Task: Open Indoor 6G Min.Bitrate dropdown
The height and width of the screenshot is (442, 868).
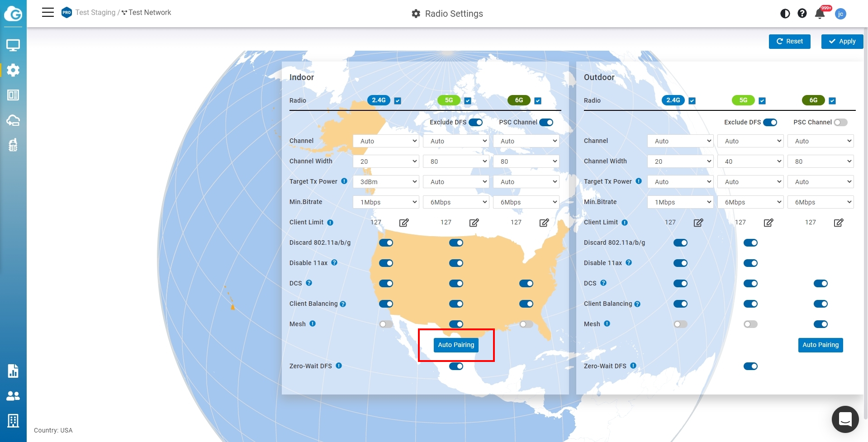Action: [526, 202]
